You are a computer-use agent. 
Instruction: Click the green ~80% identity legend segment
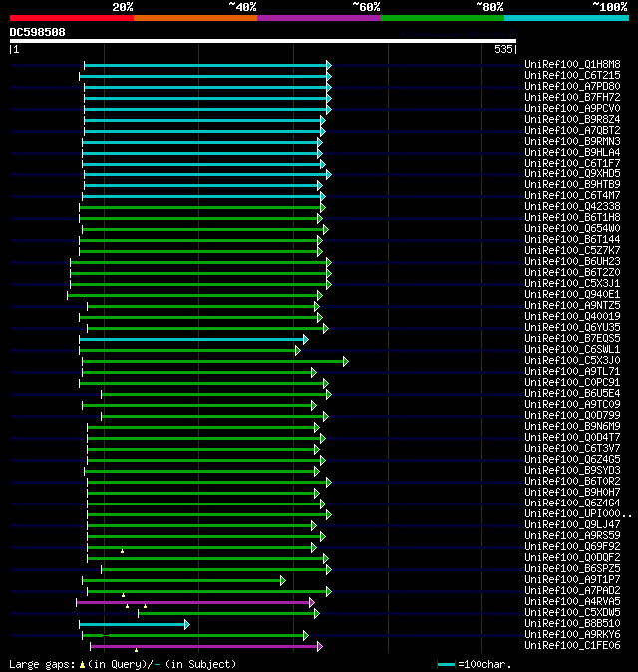pos(443,18)
